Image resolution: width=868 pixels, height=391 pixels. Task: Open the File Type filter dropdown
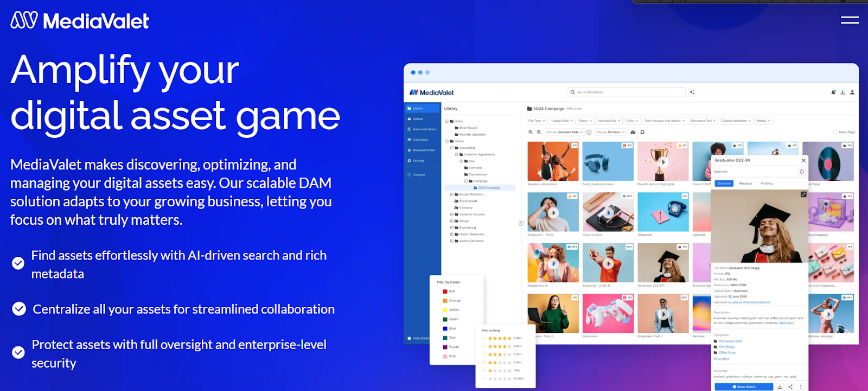click(537, 121)
